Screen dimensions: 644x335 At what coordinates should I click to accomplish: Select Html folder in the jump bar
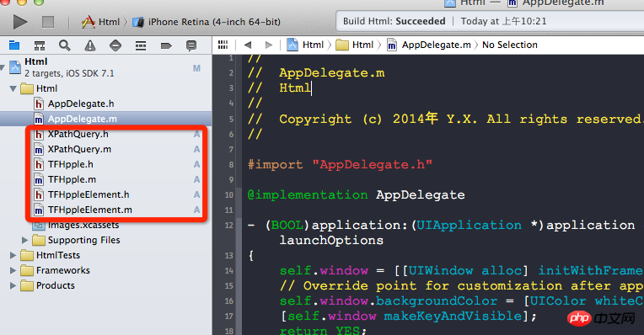[x=354, y=45]
